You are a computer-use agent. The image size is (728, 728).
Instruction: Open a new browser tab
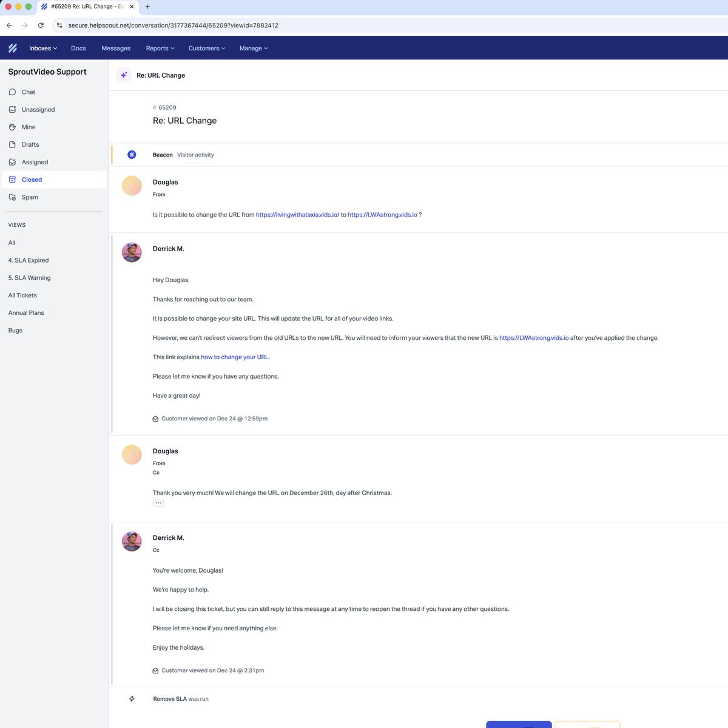click(x=147, y=7)
